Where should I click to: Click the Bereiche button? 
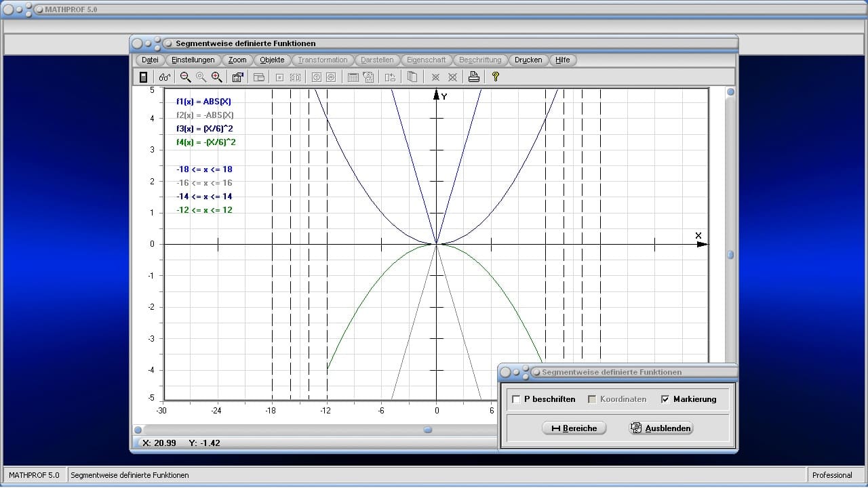[574, 428]
